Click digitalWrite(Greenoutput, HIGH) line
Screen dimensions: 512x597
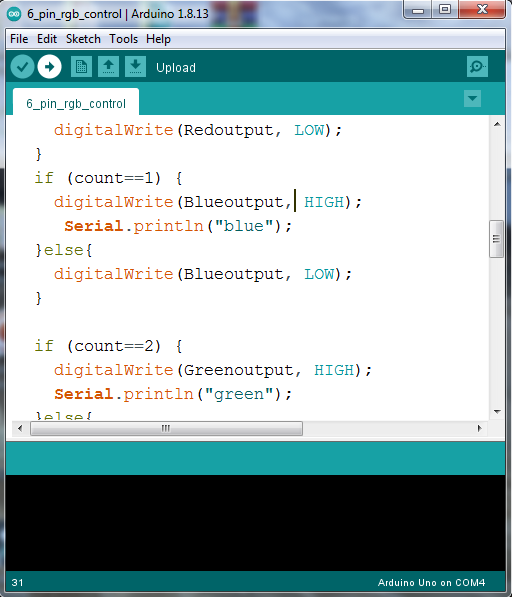pos(213,370)
